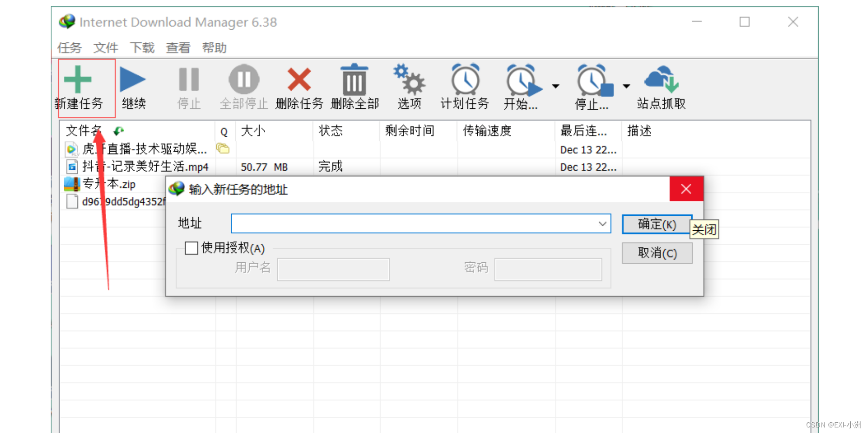Viewport: 868px width, 433px height.
Task: Click the queue folder icon in 虎牙直播 row
Action: coord(223,149)
